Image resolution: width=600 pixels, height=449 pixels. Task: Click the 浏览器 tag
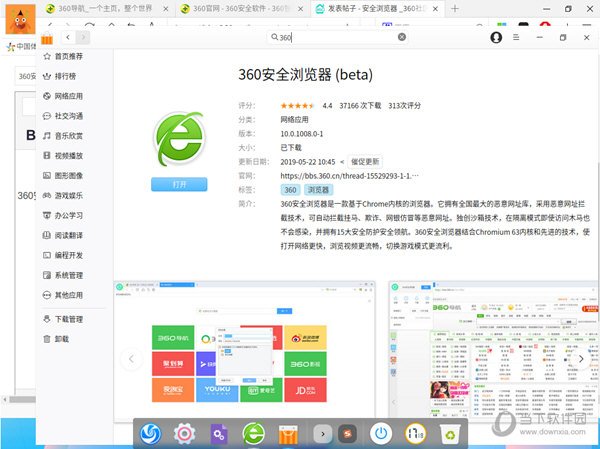tap(318, 189)
